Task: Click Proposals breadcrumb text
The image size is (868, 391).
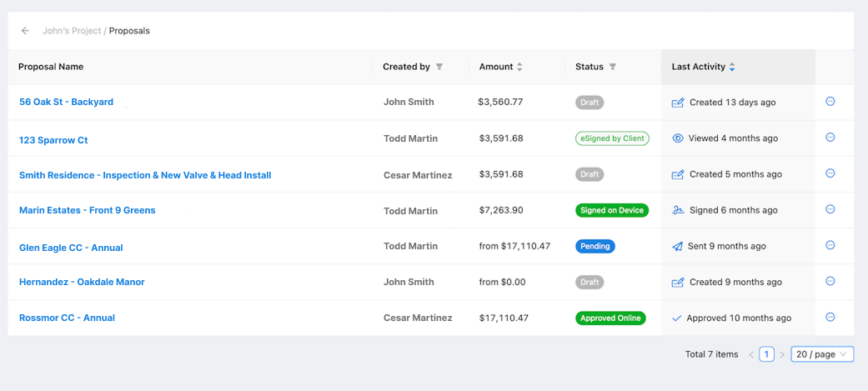Action: [129, 31]
